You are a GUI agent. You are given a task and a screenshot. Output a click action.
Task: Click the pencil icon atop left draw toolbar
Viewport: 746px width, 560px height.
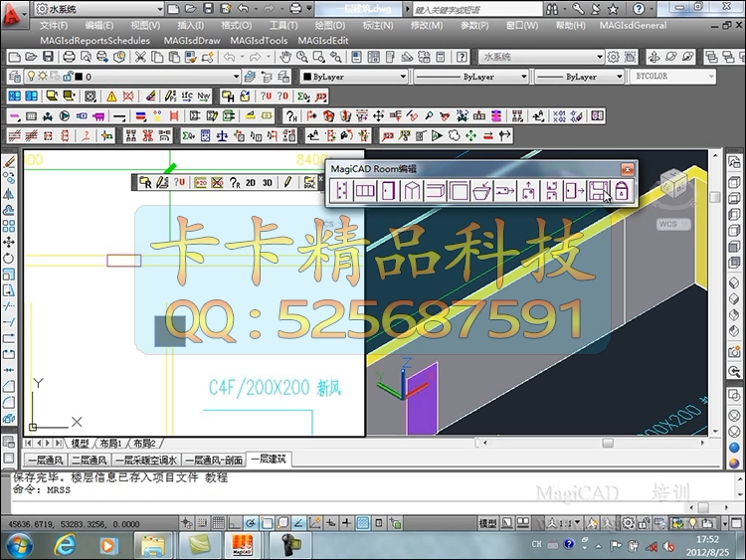pyautogui.click(x=9, y=162)
